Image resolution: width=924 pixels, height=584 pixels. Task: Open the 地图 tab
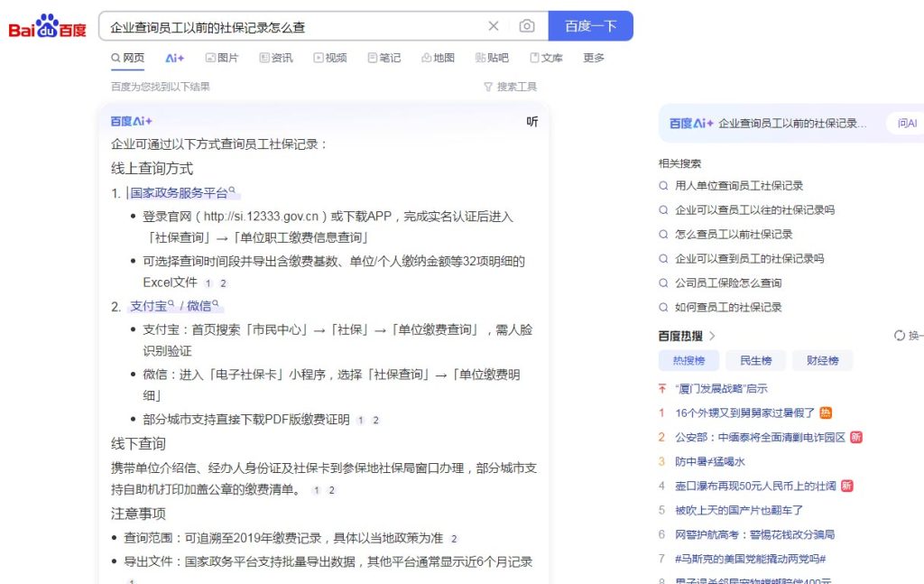tap(438, 58)
